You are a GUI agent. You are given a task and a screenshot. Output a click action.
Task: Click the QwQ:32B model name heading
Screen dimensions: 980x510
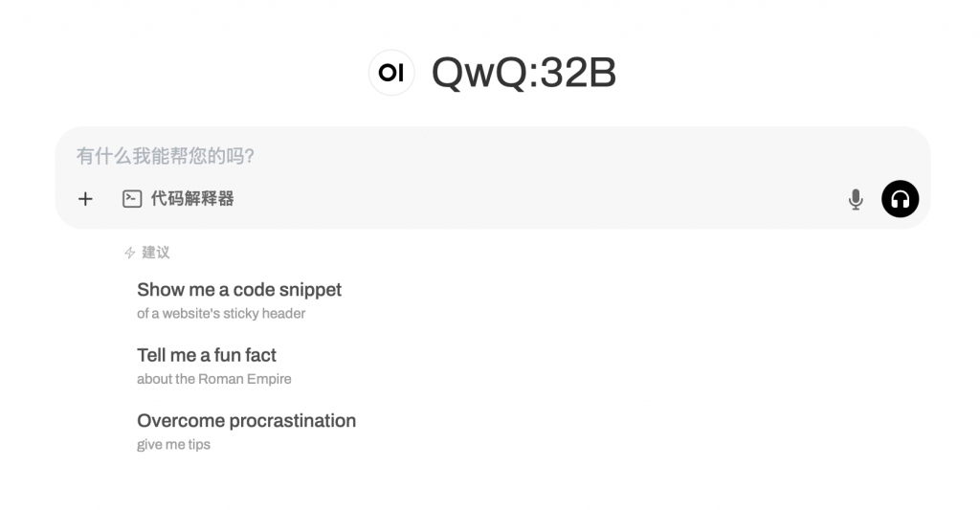523,73
